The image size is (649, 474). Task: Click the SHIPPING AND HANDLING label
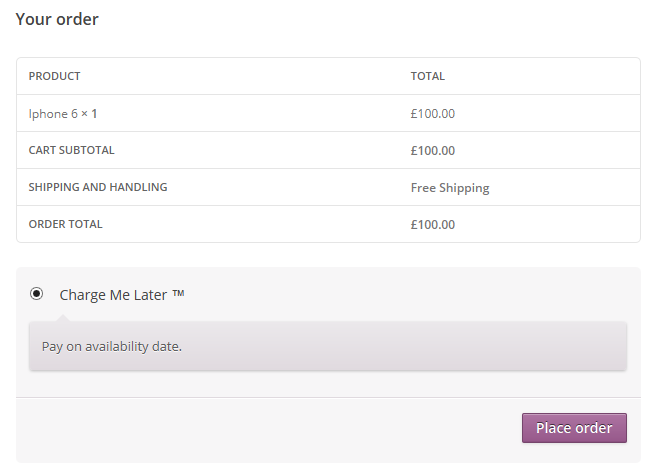[98, 187]
